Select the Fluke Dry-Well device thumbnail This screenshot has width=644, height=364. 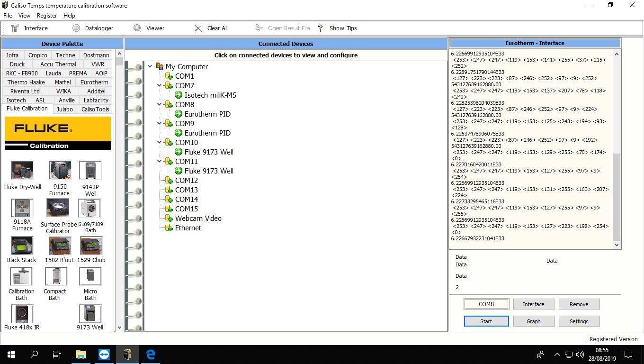[22, 170]
